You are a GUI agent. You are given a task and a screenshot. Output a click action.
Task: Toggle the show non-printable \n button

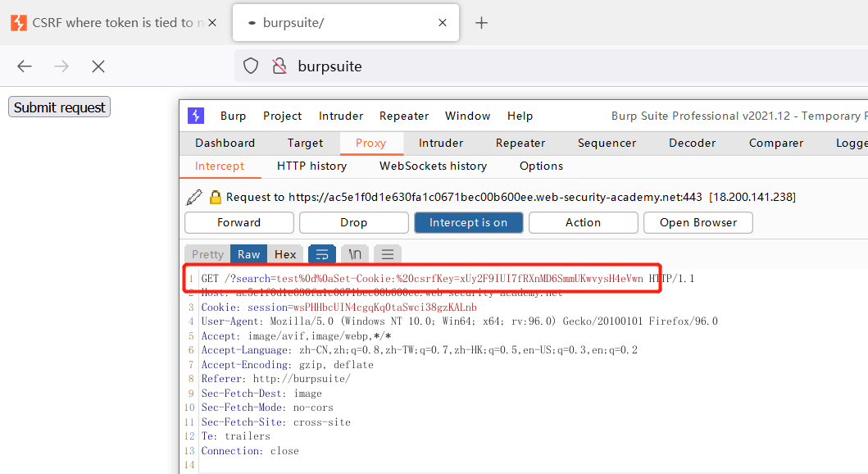tap(355, 254)
